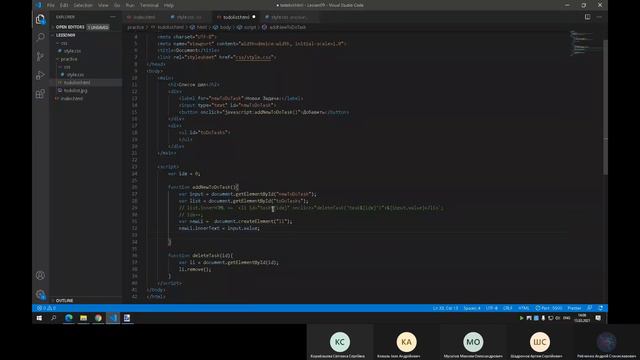
Task: Click the Visual Studio Code taskbar icon
Action: [113, 318]
